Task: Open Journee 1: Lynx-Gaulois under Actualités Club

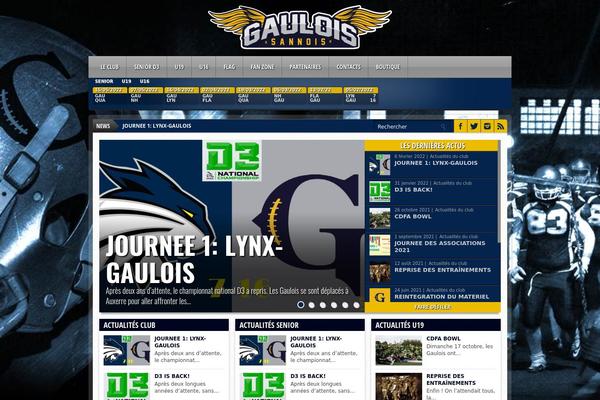Action: point(180,342)
